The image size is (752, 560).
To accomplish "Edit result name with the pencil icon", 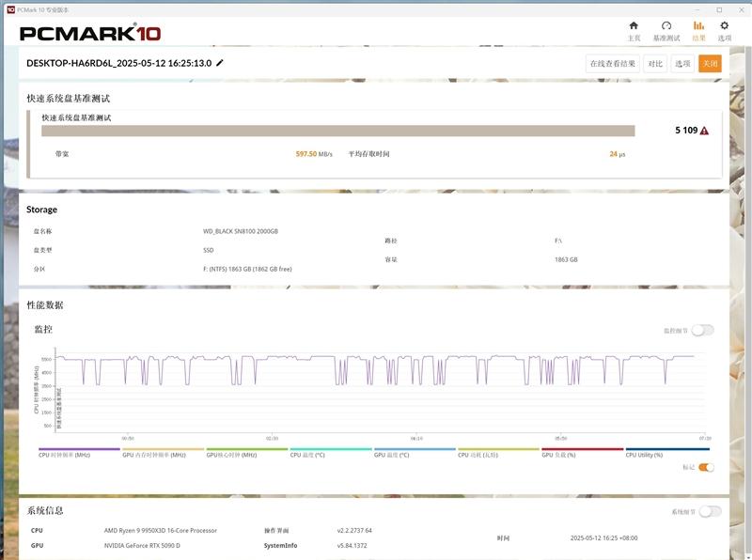I will tap(220, 63).
